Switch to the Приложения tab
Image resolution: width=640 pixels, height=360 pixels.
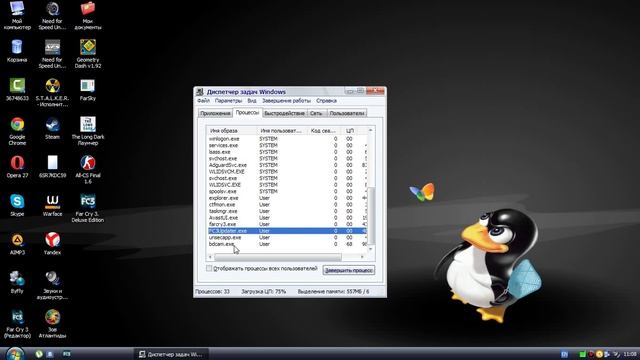click(215, 113)
